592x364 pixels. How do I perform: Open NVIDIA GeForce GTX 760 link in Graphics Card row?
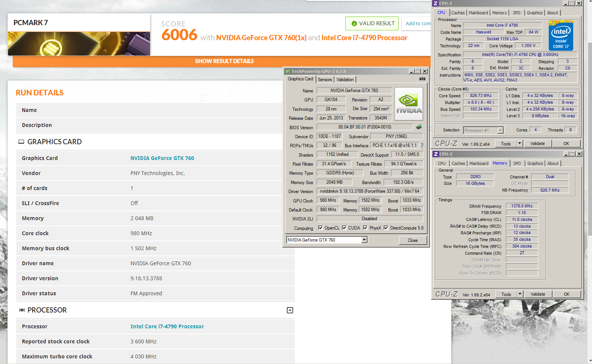(162, 158)
